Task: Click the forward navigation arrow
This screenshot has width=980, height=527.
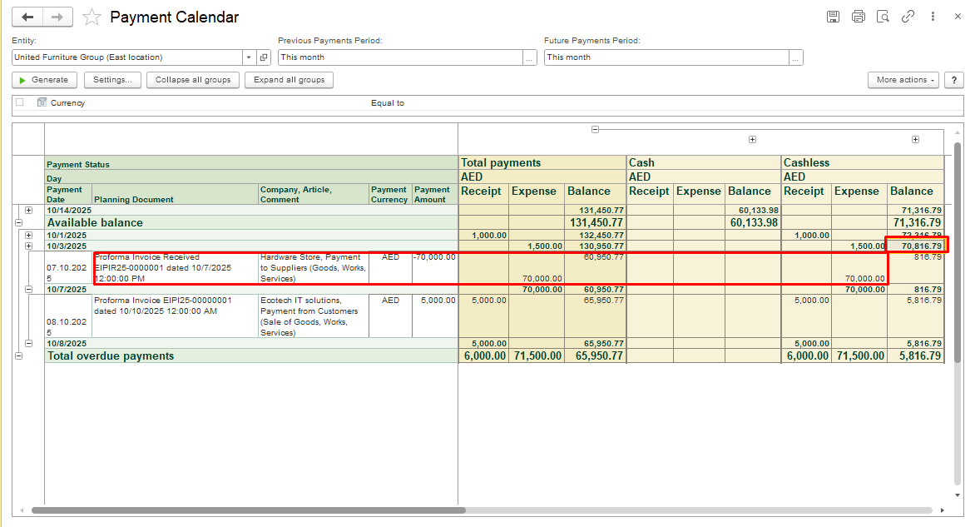Action: coord(57,17)
